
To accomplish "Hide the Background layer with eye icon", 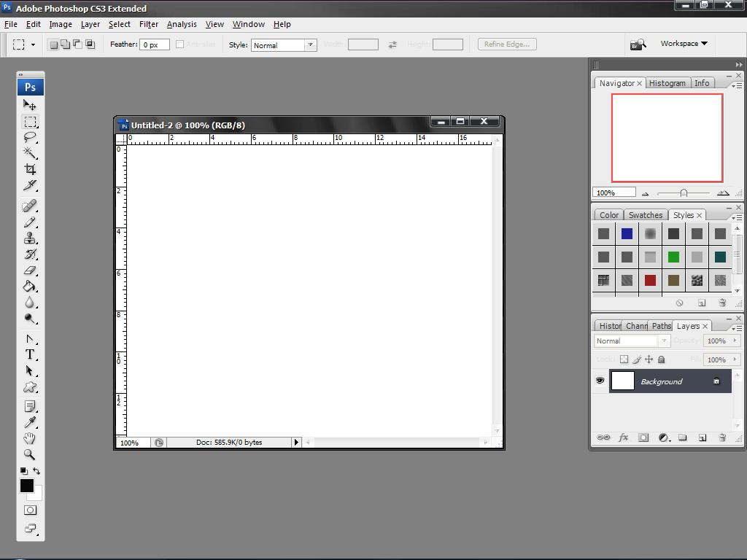I will [600, 381].
